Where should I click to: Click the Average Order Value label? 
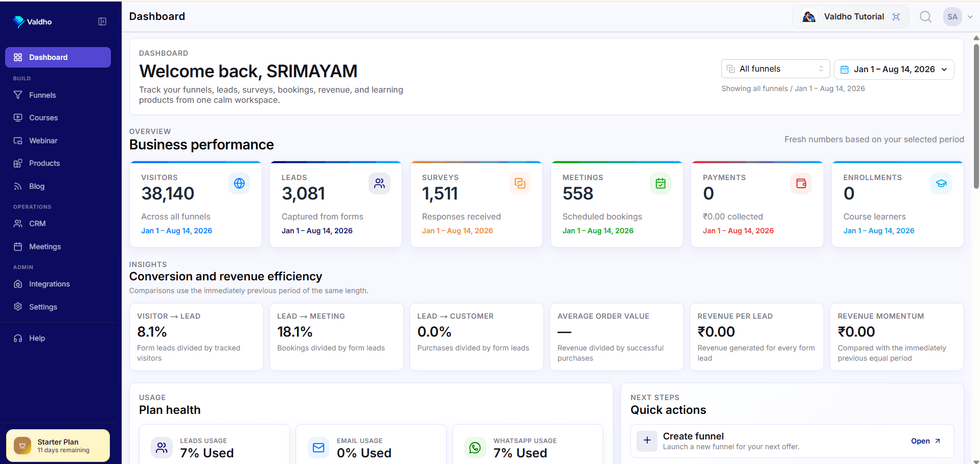point(603,316)
